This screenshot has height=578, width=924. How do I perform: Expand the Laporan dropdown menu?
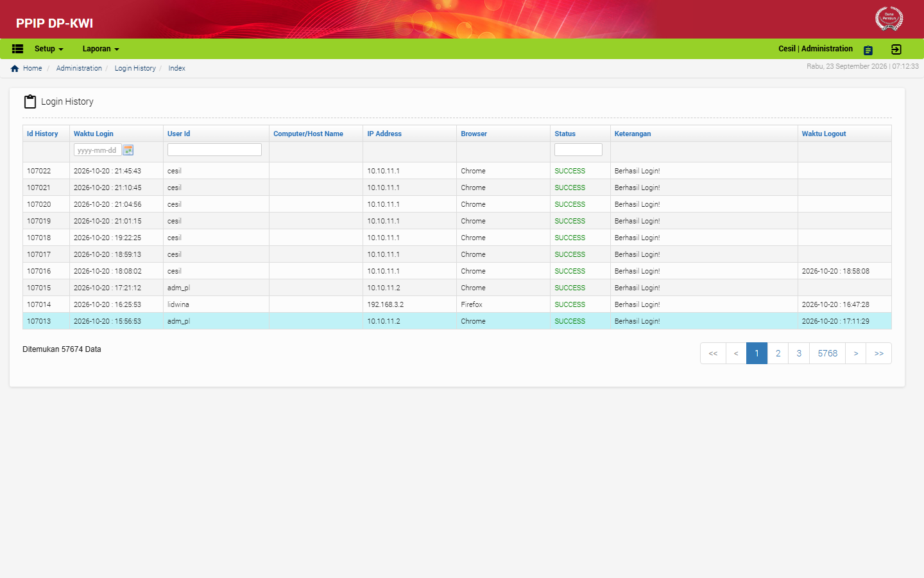click(101, 49)
